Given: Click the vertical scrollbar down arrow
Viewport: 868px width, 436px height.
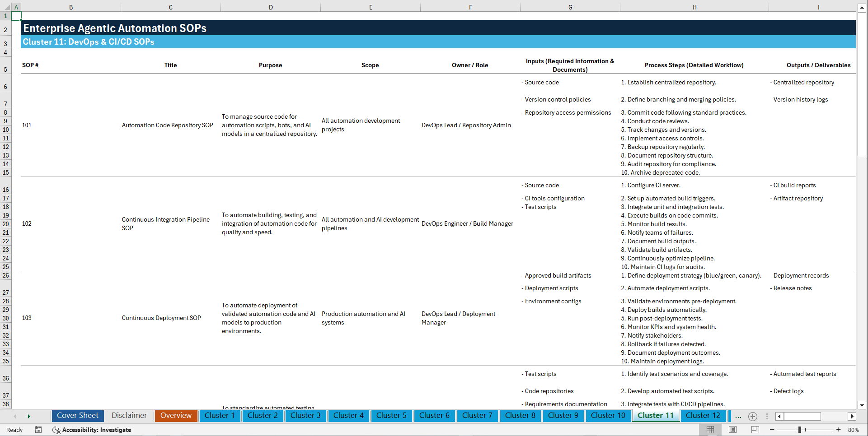Looking at the screenshot, I should click(862, 405).
